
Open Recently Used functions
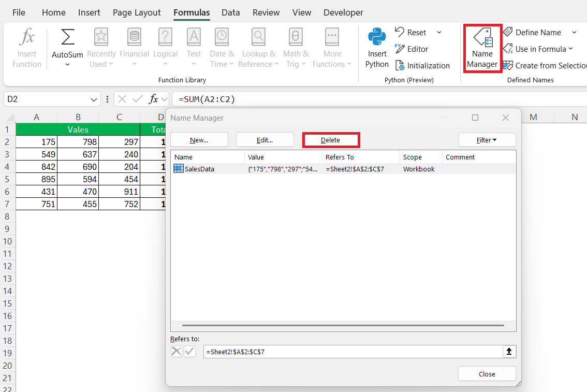pos(101,48)
